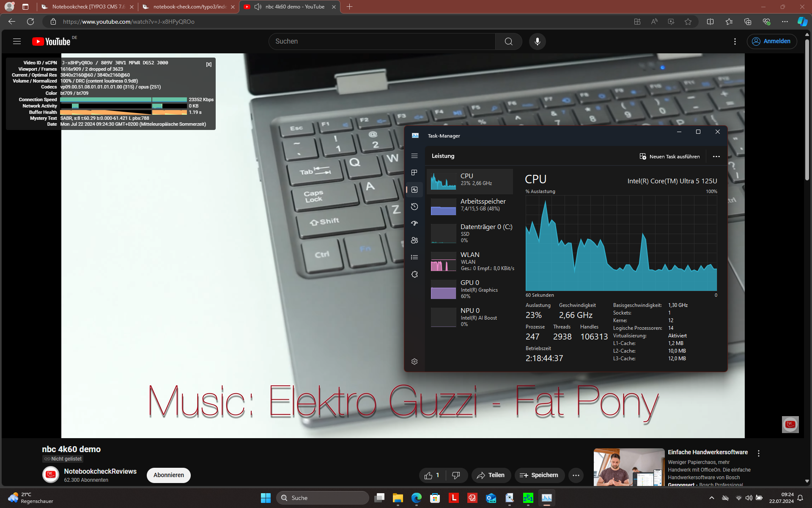Open the Users icon in Task Manager sidebar

[x=414, y=240]
